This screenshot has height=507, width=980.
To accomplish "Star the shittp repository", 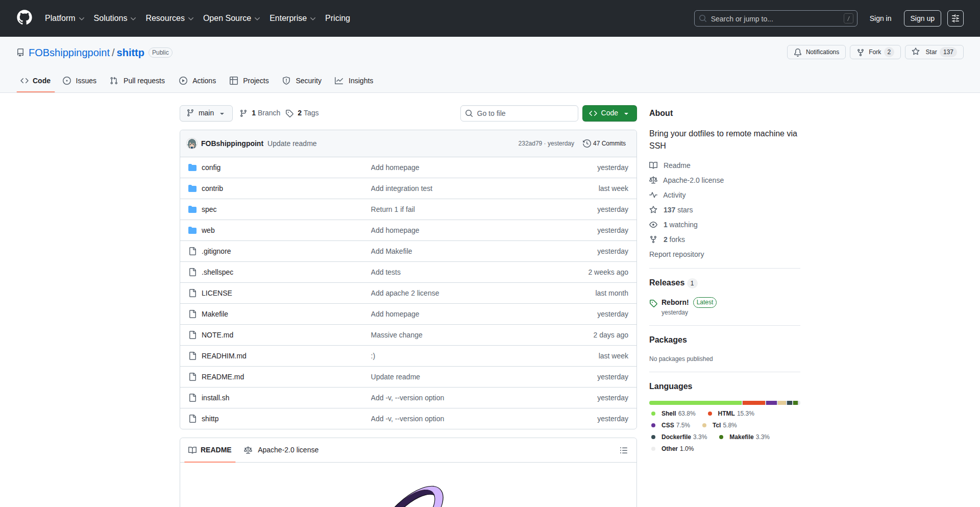I will point(926,52).
